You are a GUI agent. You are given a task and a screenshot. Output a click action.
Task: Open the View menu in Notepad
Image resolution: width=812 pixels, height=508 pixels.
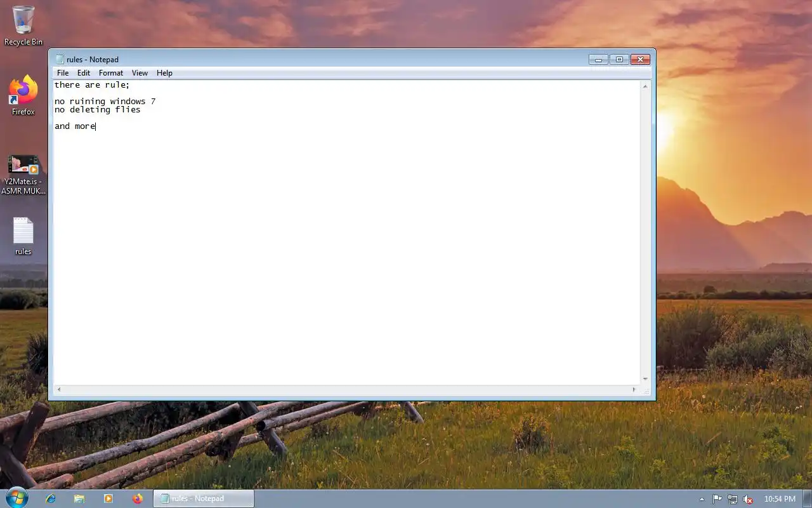(140, 73)
